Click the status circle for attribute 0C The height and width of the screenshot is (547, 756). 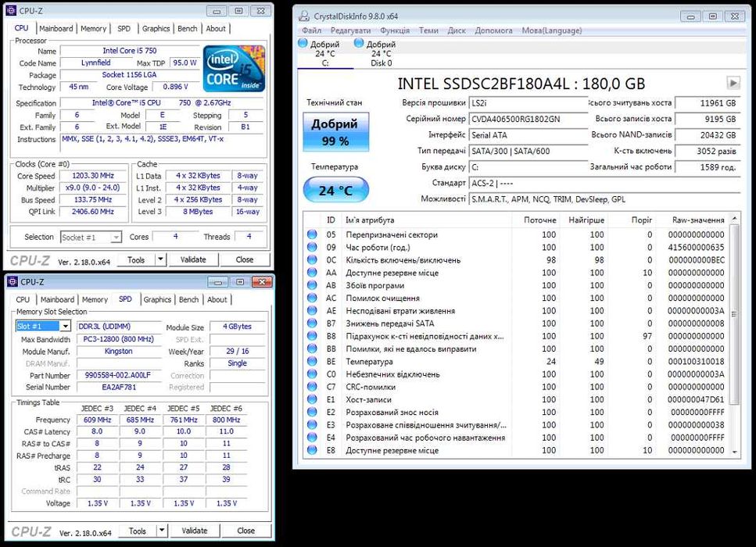[x=312, y=259]
